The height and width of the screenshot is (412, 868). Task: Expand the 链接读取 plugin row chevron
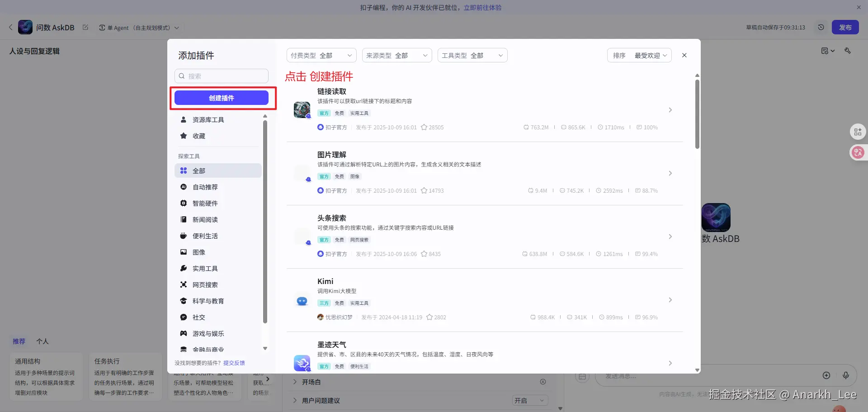[x=670, y=110]
